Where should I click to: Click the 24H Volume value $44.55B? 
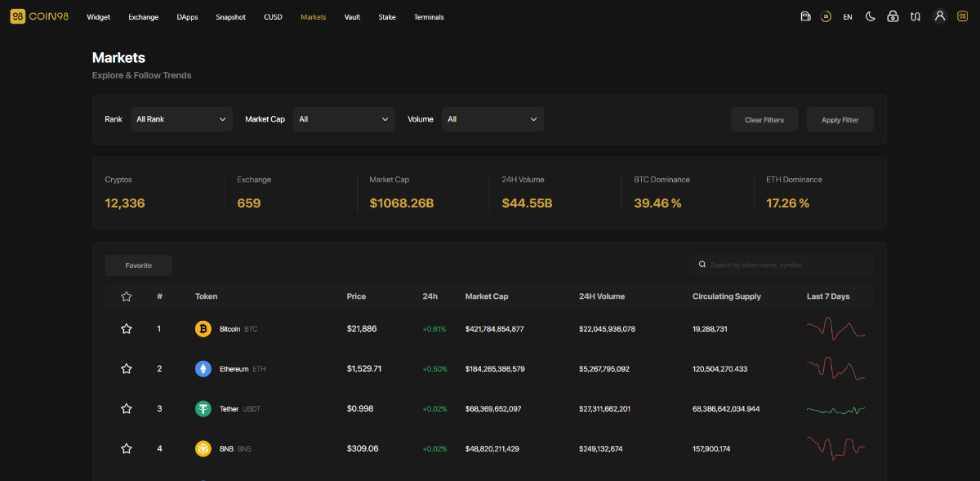(528, 203)
